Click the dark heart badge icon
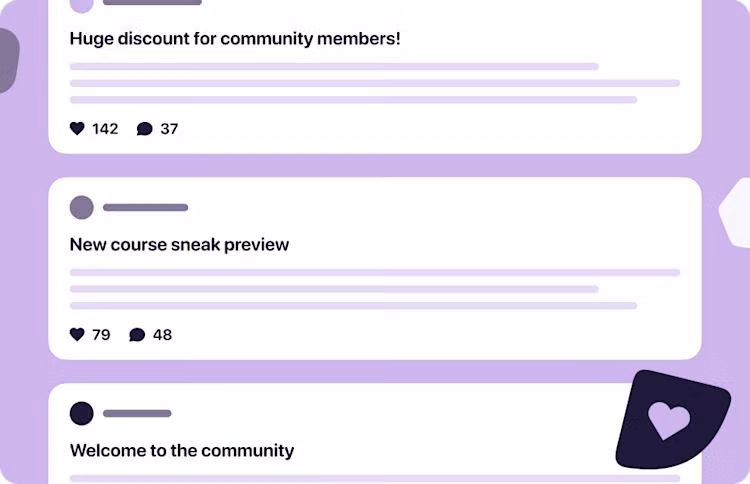This screenshot has height=484, width=750. [668, 421]
